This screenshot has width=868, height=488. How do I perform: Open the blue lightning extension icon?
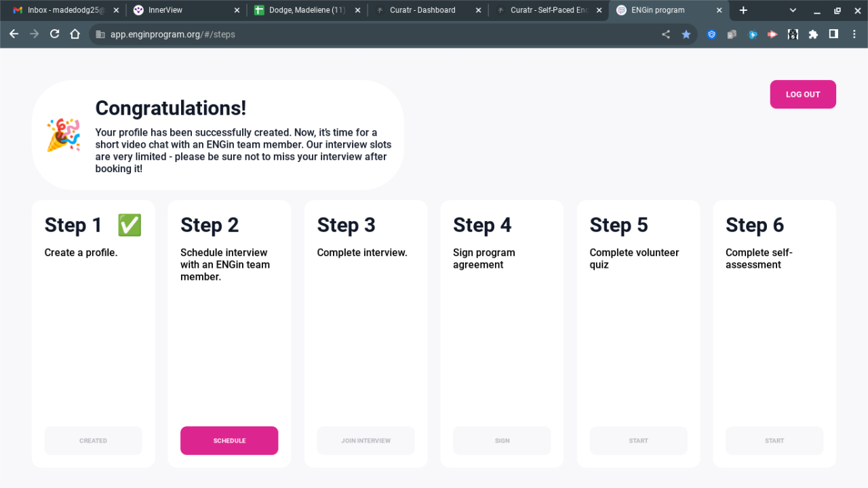[x=752, y=34]
